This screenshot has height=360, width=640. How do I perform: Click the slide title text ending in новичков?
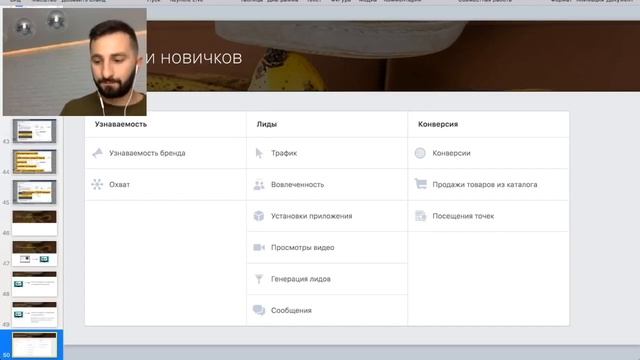194,58
